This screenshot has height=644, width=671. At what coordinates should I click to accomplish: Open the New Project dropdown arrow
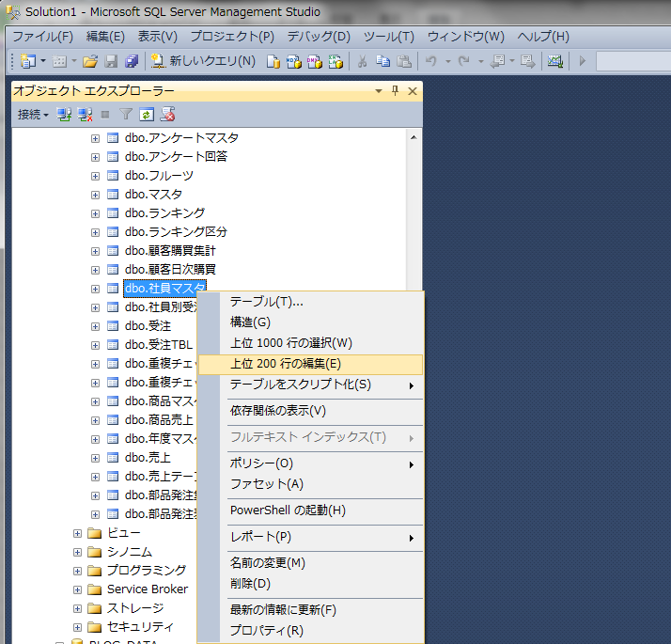coord(43,61)
